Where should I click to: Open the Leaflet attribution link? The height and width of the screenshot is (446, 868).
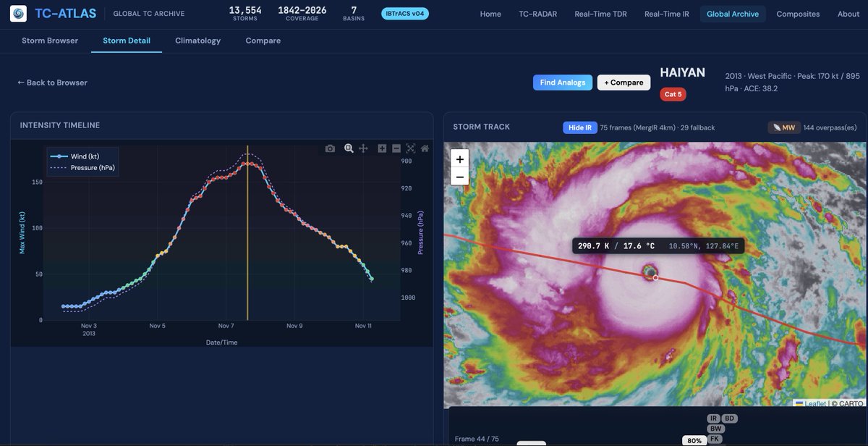tap(810, 403)
